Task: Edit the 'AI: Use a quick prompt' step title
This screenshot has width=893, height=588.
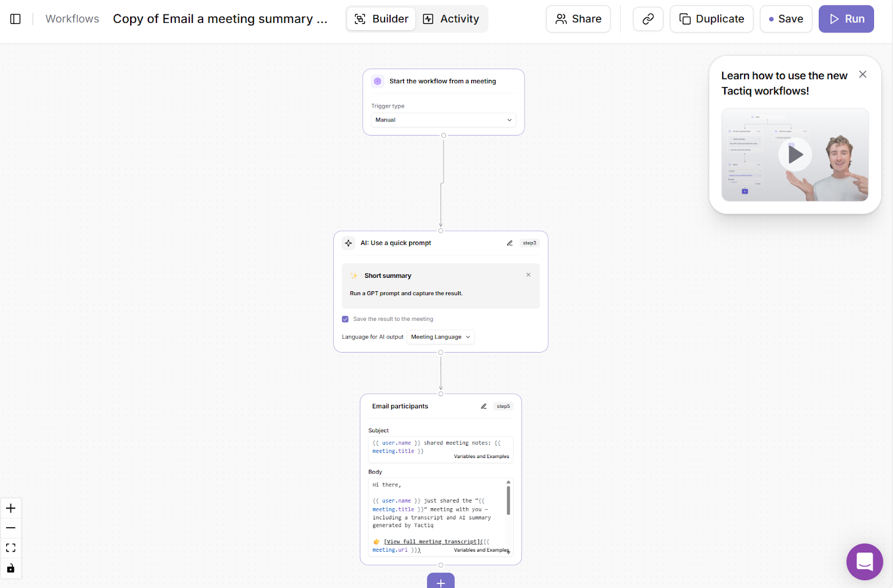Action: click(510, 243)
